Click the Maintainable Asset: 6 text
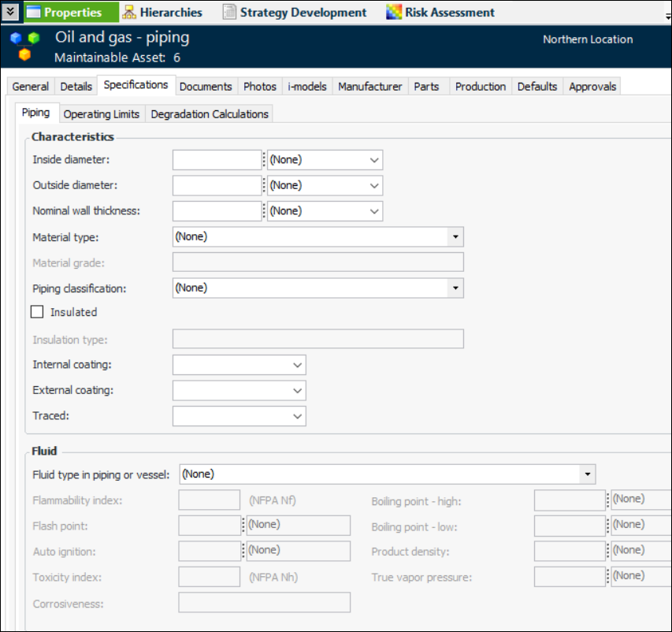The width and height of the screenshot is (672, 632). pos(117,58)
